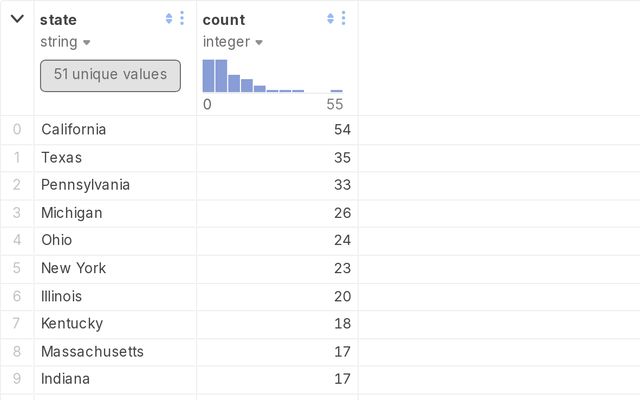Select the Pennsylvania row cell
This screenshot has width=640, height=400.
86,185
